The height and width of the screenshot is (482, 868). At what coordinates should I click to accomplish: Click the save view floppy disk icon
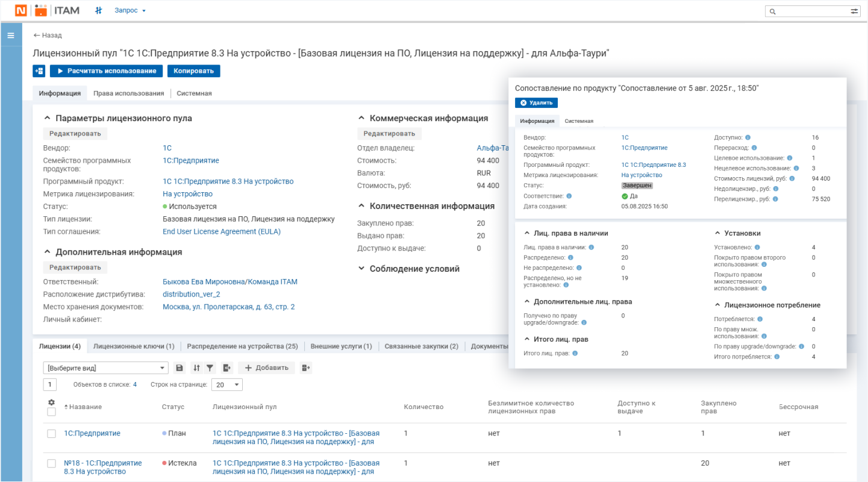click(x=179, y=368)
